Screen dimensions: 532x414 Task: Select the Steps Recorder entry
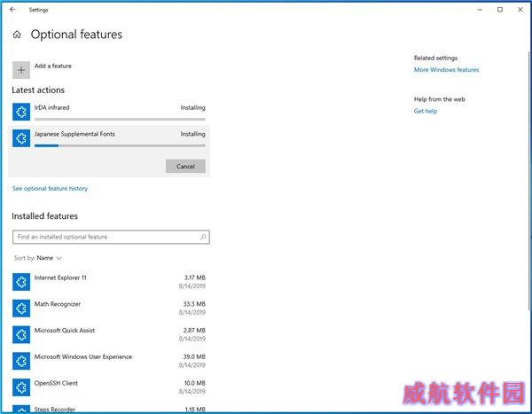pos(109,408)
